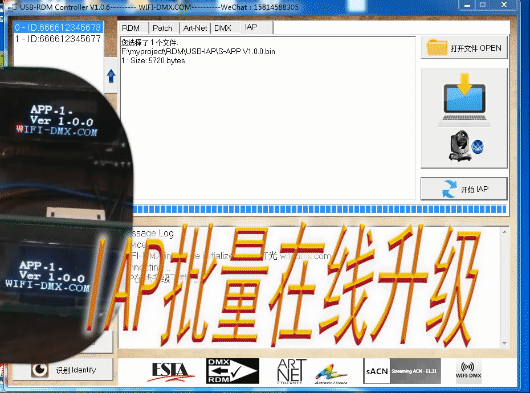
Task: Click the message log scroll up arrow
Action: pyautogui.click(x=504, y=232)
